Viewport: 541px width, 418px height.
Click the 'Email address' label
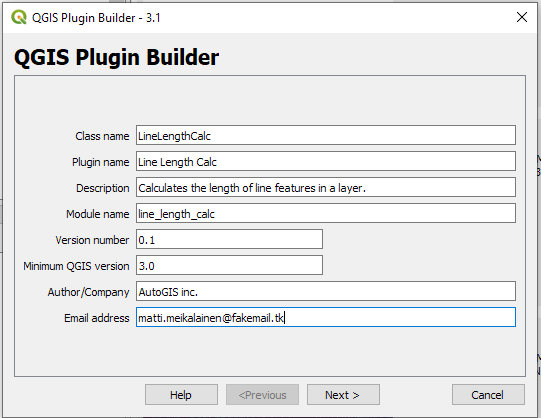pos(97,318)
